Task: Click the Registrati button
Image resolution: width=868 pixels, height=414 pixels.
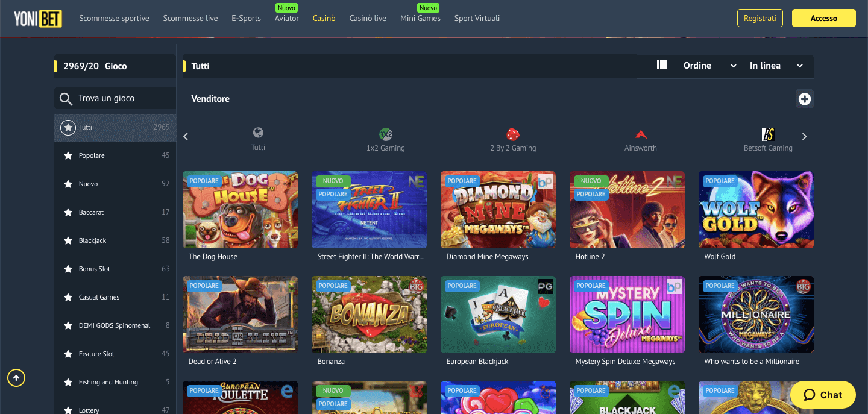Action: pyautogui.click(x=760, y=18)
